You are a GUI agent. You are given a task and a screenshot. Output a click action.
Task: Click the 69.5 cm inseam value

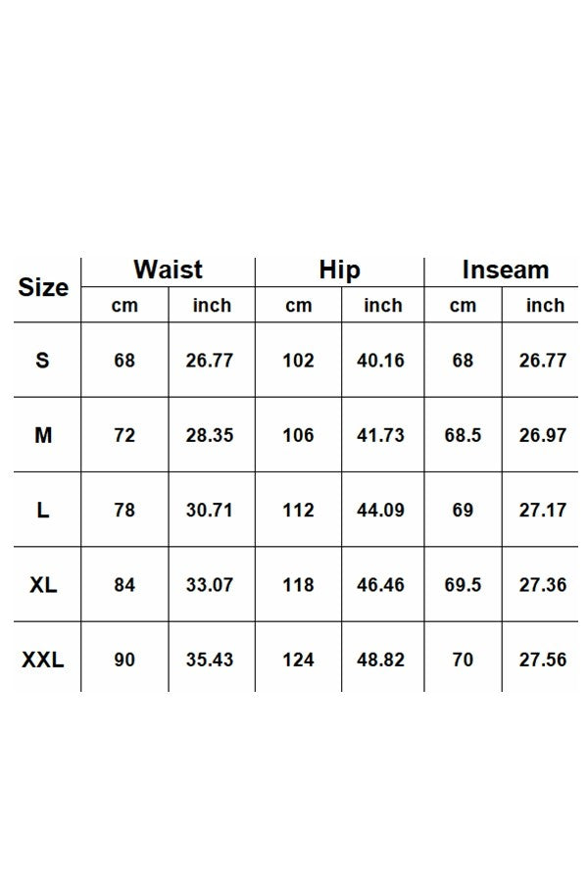[x=463, y=585]
